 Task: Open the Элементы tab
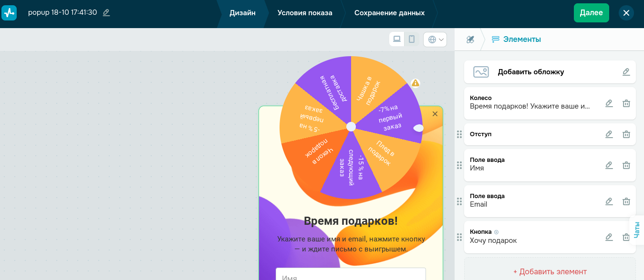click(x=516, y=40)
